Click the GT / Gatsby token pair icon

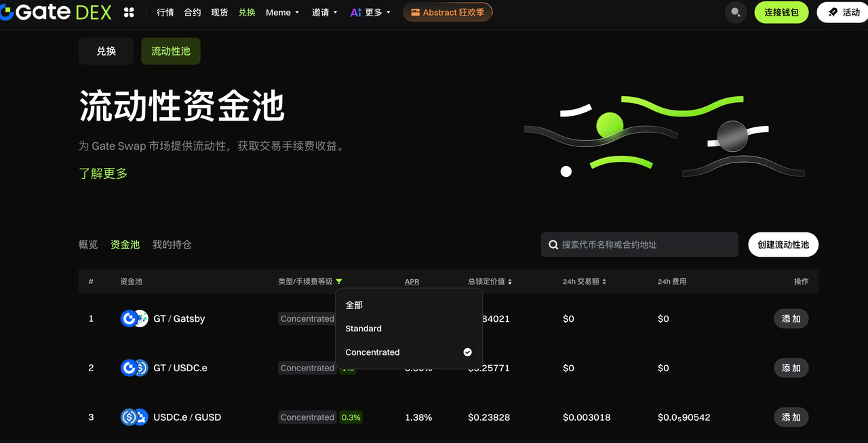134,318
